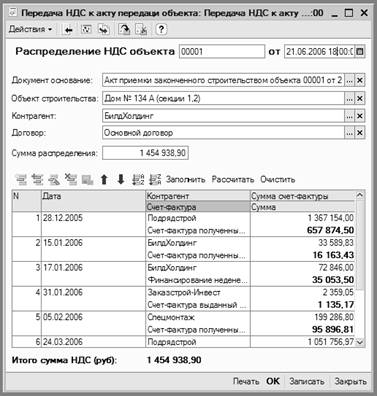Click the delete row icon above table
This screenshot has height=396, width=377.
click(x=71, y=180)
